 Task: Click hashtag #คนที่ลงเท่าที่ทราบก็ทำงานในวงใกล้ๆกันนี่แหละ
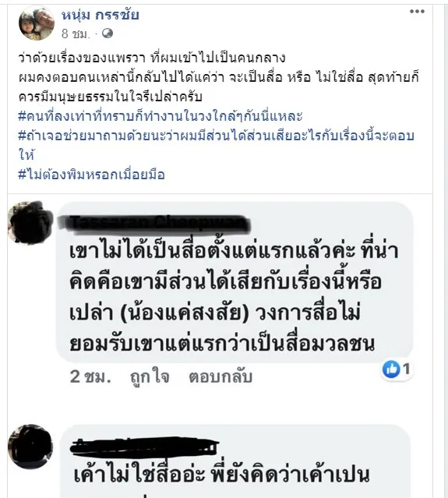click(x=161, y=116)
